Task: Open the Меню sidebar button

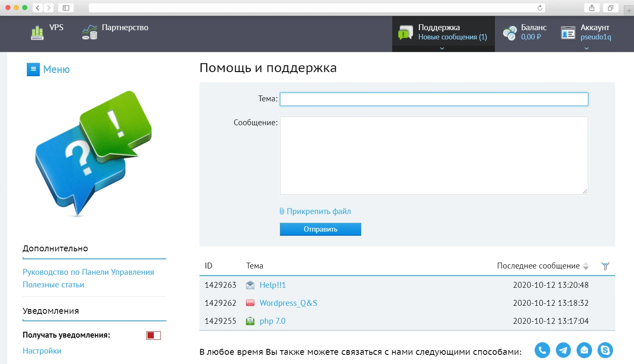Action: pyautogui.click(x=33, y=69)
